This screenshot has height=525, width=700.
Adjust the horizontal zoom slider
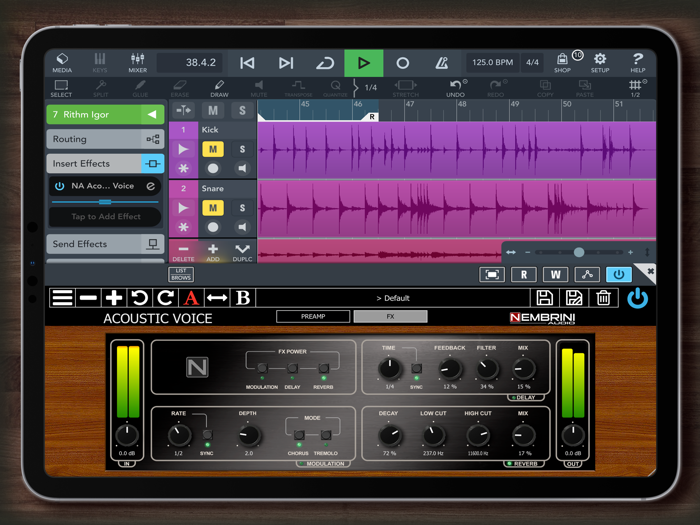579,252
